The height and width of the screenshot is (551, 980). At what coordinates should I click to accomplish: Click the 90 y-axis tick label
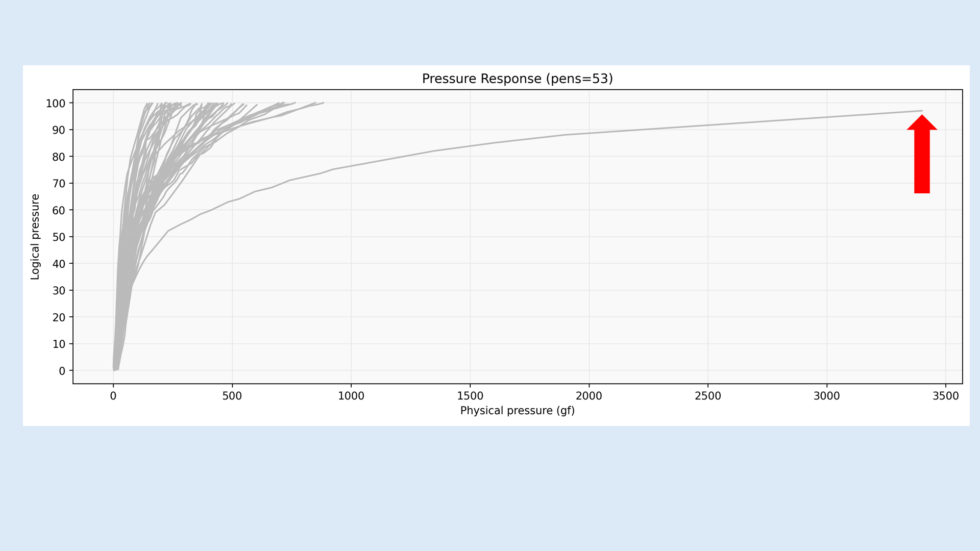(59, 130)
